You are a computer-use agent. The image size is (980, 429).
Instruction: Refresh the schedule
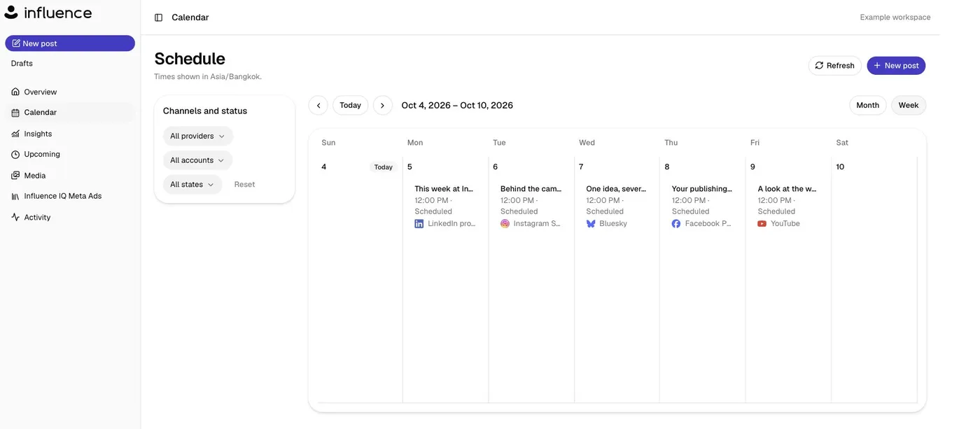tap(835, 66)
